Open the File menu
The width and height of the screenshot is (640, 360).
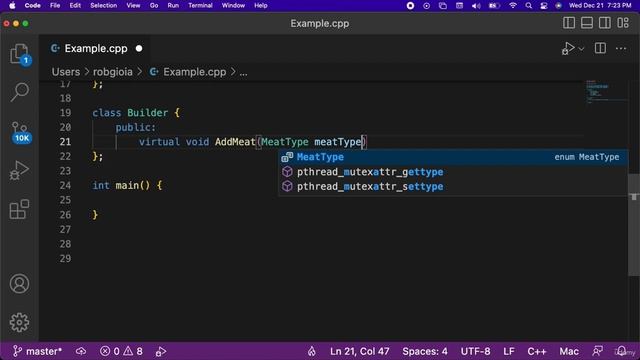pyautogui.click(x=55, y=5)
